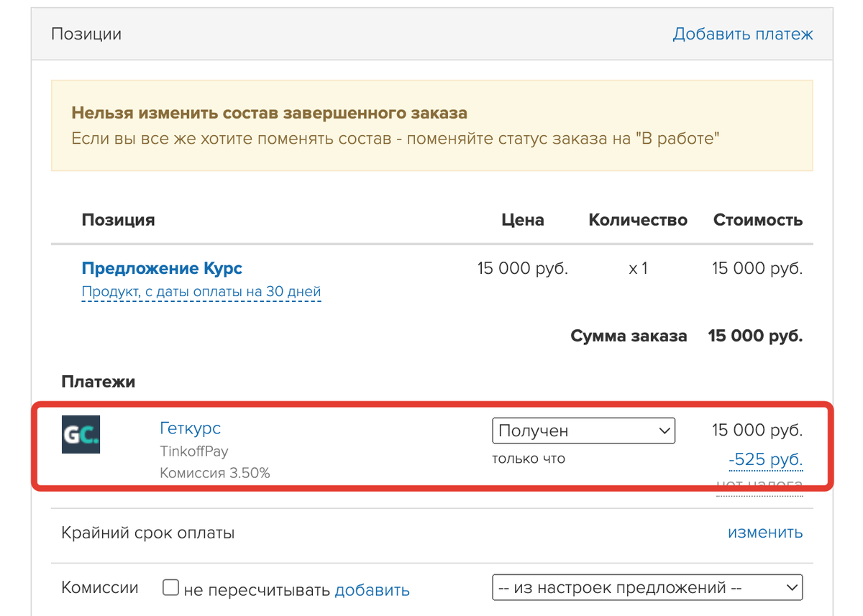The height and width of the screenshot is (616, 863).
Task: Select the TinkoffPay payment method text
Action: pos(193,451)
